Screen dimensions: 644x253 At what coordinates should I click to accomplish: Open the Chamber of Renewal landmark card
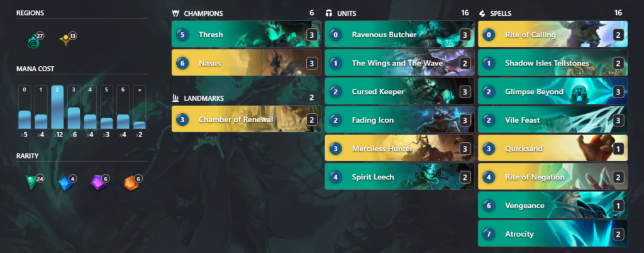[x=247, y=119]
